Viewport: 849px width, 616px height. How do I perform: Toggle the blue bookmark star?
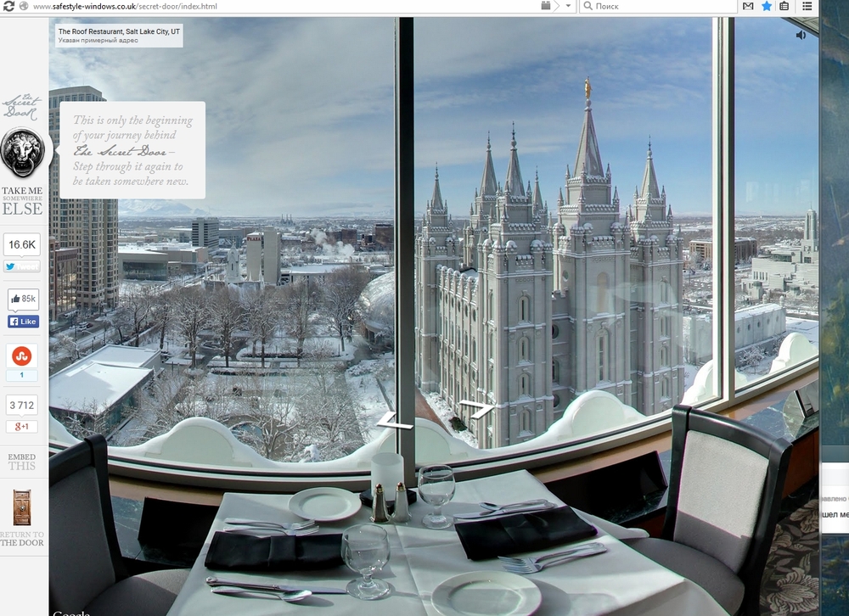click(767, 6)
